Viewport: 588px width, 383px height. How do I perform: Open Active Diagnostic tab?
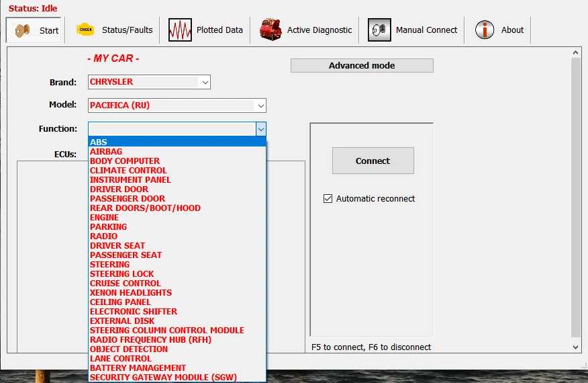click(x=305, y=30)
